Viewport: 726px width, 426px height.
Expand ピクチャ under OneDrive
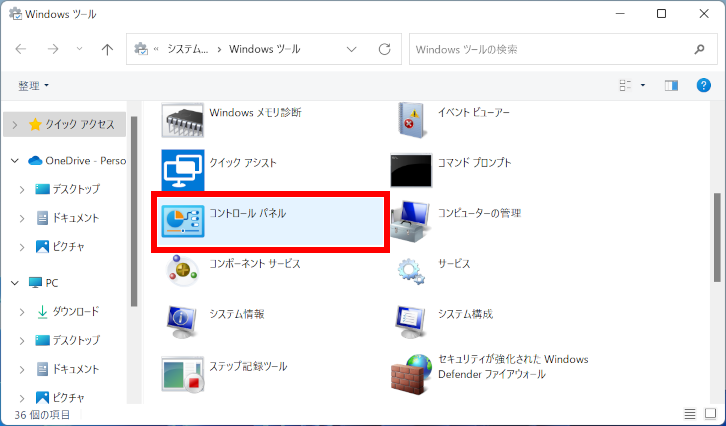(22, 247)
